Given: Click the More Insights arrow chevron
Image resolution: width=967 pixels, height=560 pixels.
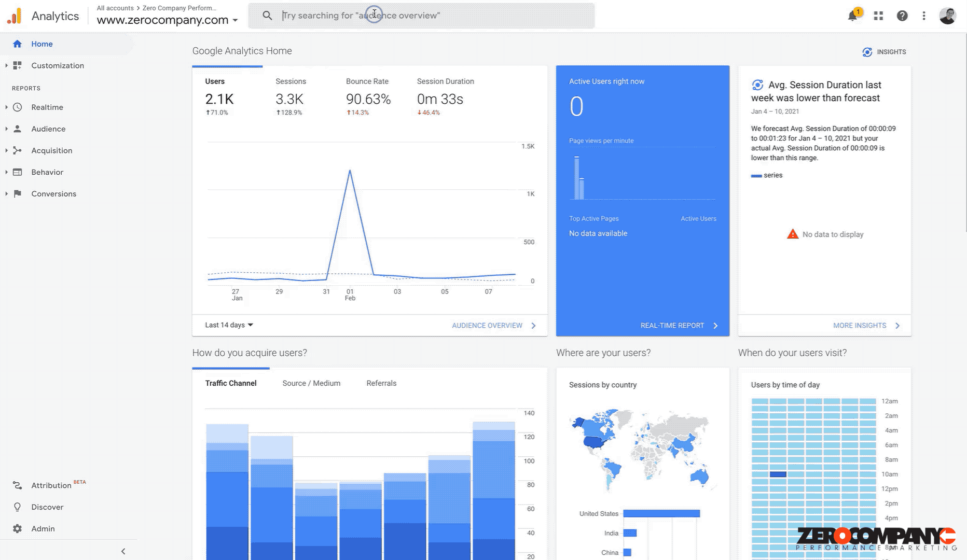Looking at the screenshot, I should coord(897,326).
